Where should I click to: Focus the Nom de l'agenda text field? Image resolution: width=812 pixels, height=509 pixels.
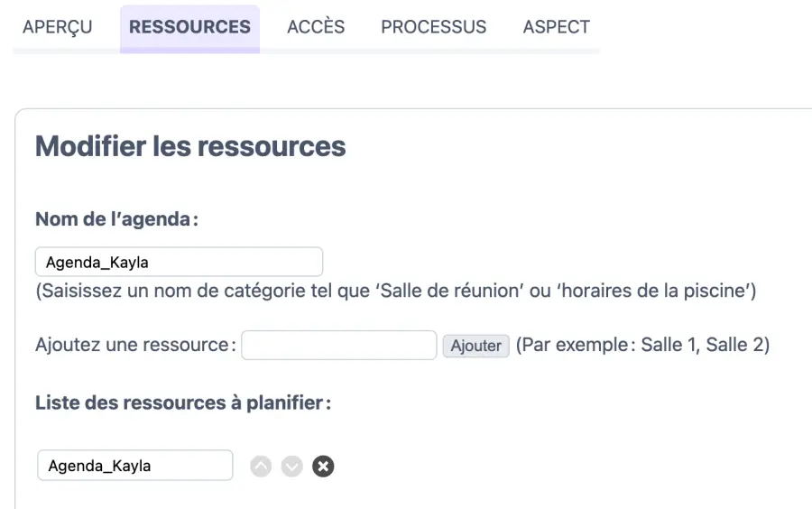coord(179,263)
